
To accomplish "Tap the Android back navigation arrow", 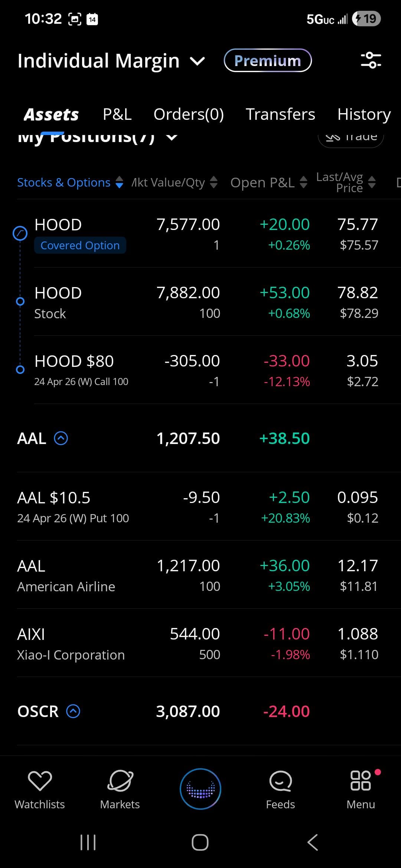I will pyautogui.click(x=313, y=842).
